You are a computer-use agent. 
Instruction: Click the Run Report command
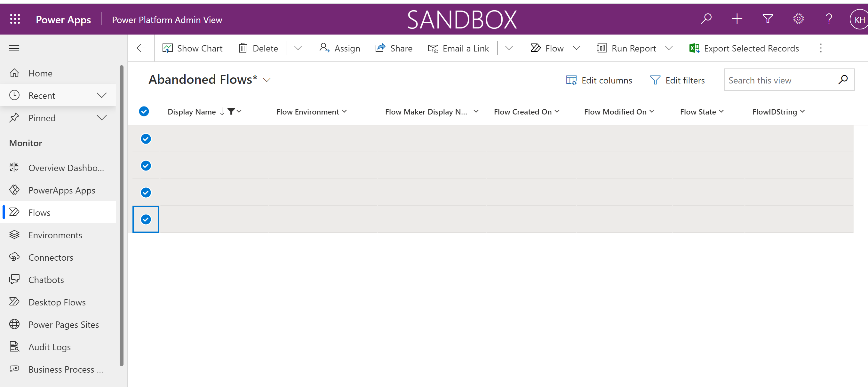[626, 48]
